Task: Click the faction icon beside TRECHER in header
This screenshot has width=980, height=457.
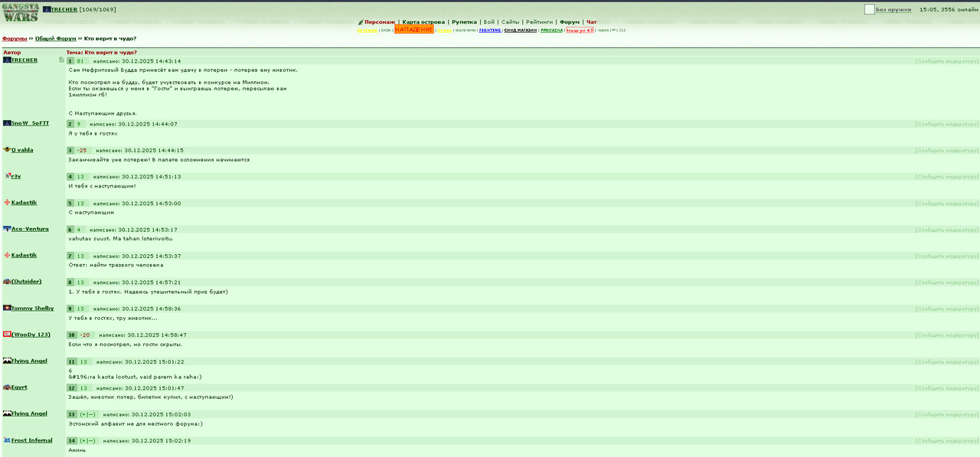Action: [47, 10]
